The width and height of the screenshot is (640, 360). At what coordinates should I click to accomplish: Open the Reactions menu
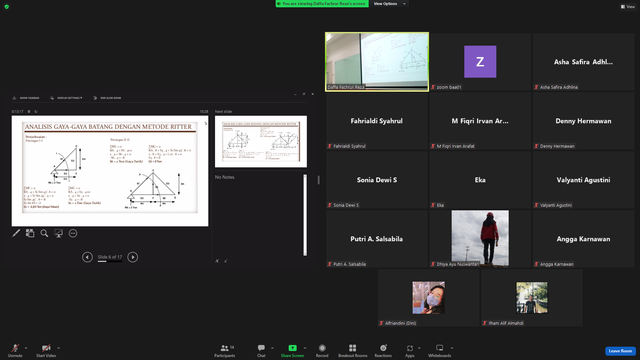383,350
